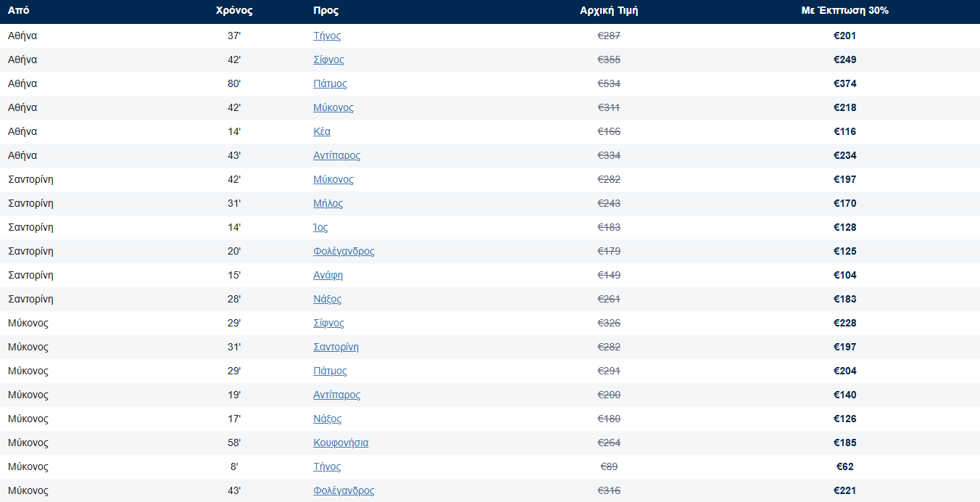Select the Με Έκπτωση 30% column header
The image size is (980, 502).
845,11
